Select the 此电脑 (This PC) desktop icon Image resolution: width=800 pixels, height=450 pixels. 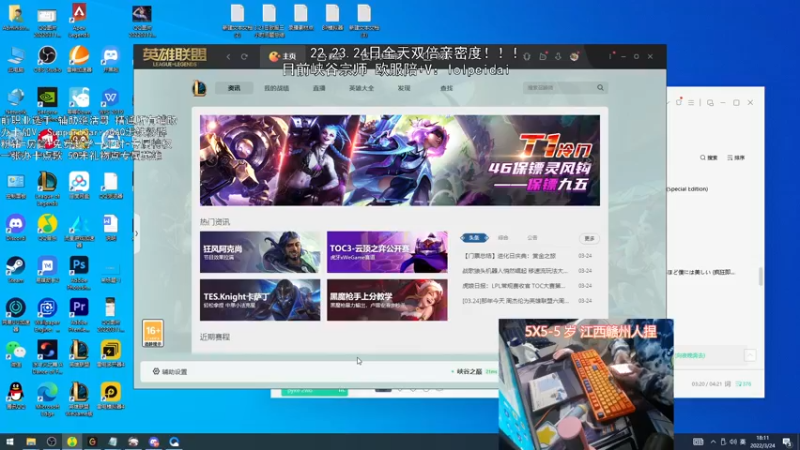coord(16,59)
